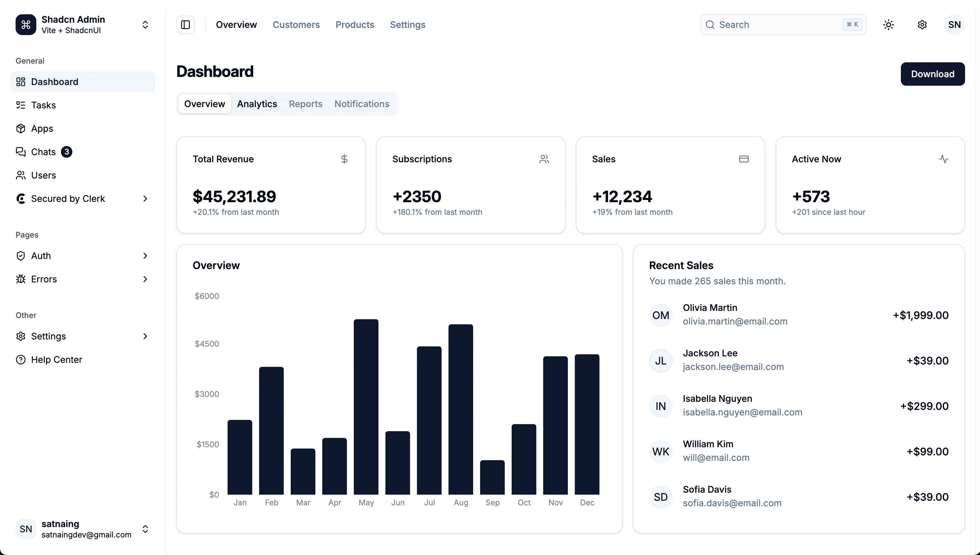
Task: Go to the Customers top nav link
Action: click(x=296, y=25)
